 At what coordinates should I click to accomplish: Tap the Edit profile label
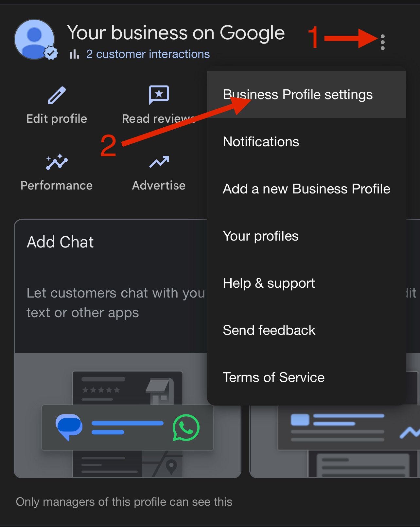57,119
